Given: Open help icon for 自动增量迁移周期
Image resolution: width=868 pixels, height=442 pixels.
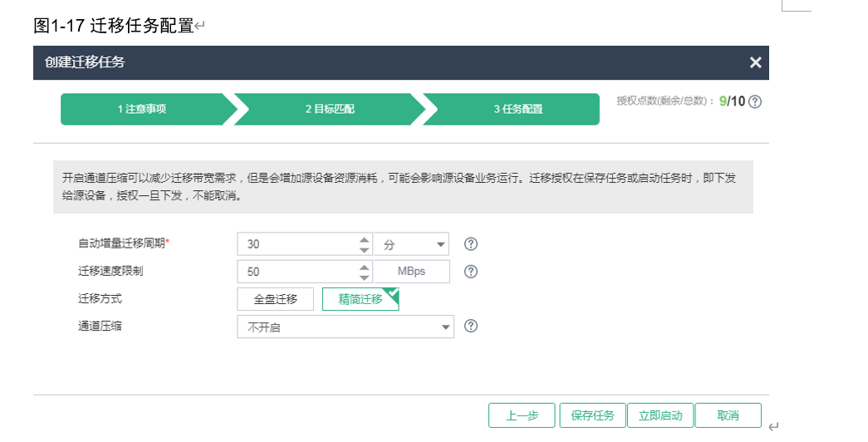Looking at the screenshot, I should click(470, 243).
